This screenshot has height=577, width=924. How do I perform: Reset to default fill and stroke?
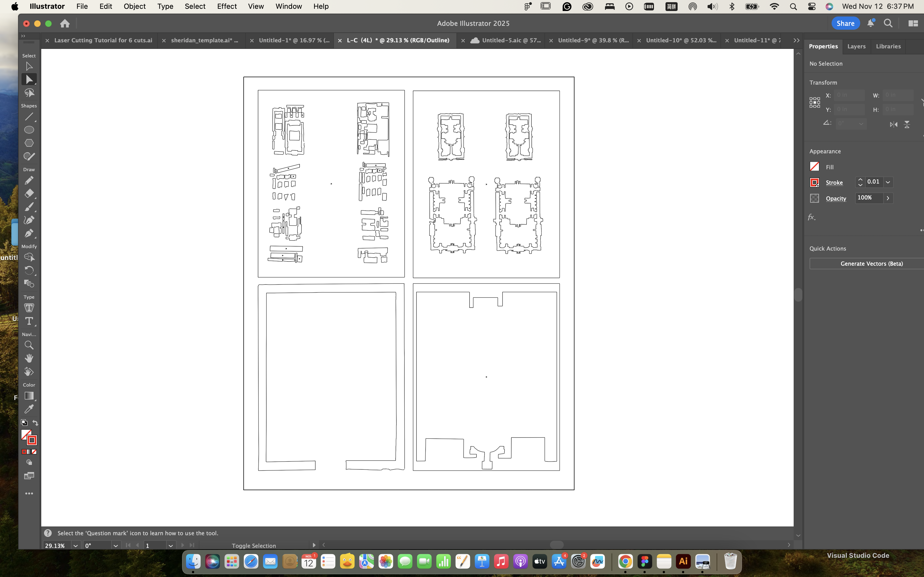[24, 423]
